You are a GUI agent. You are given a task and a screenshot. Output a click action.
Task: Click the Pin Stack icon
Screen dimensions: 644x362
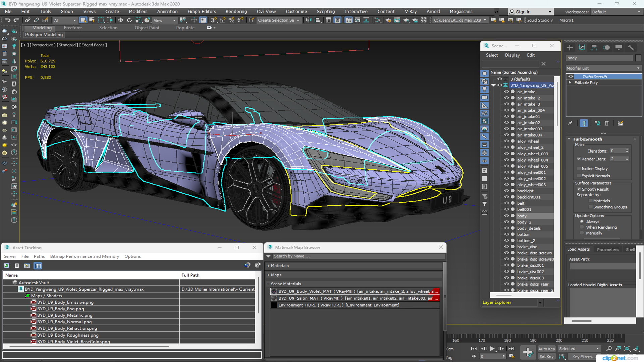tap(570, 123)
